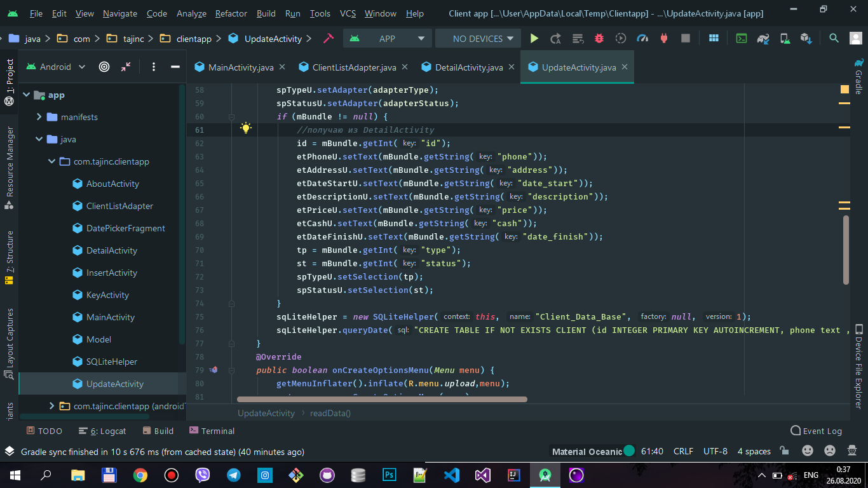Click the Material Oceanic theme color indicator
This screenshot has width=868, height=488.
(x=629, y=451)
